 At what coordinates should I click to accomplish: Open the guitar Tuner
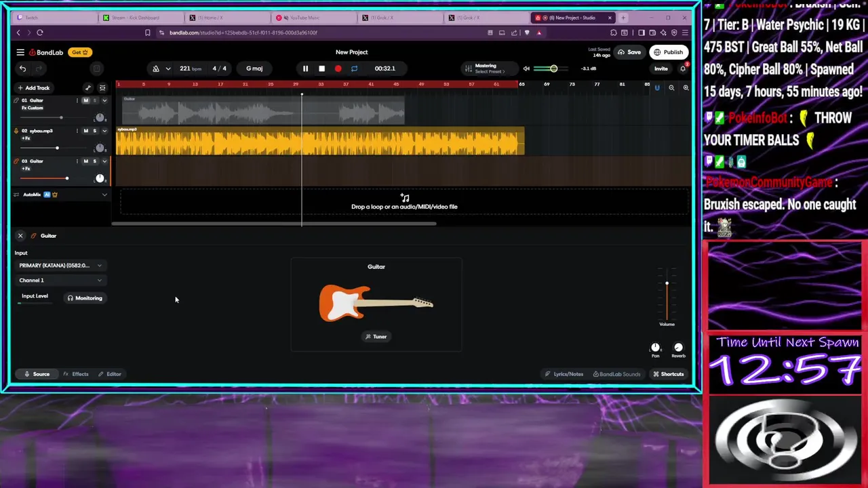376,337
